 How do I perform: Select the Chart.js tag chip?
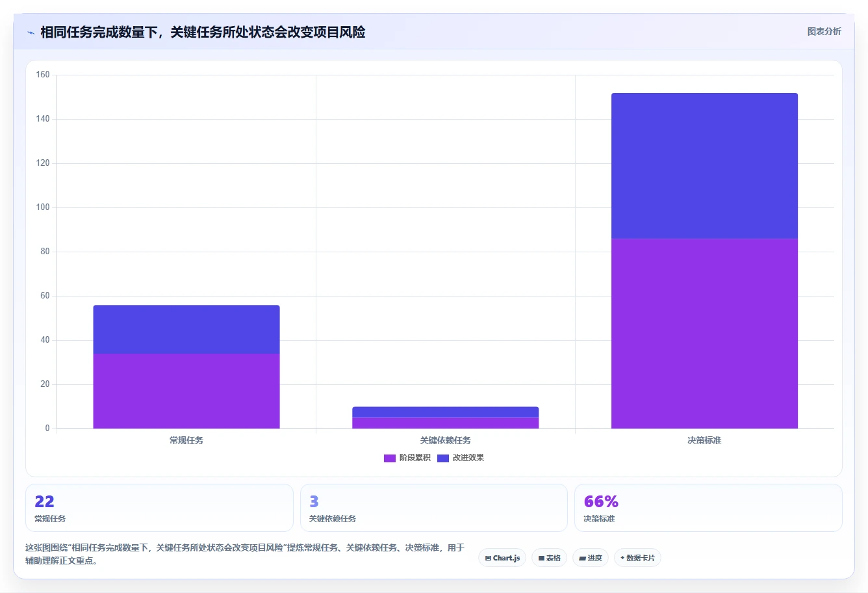pyautogui.click(x=502, y=558)
